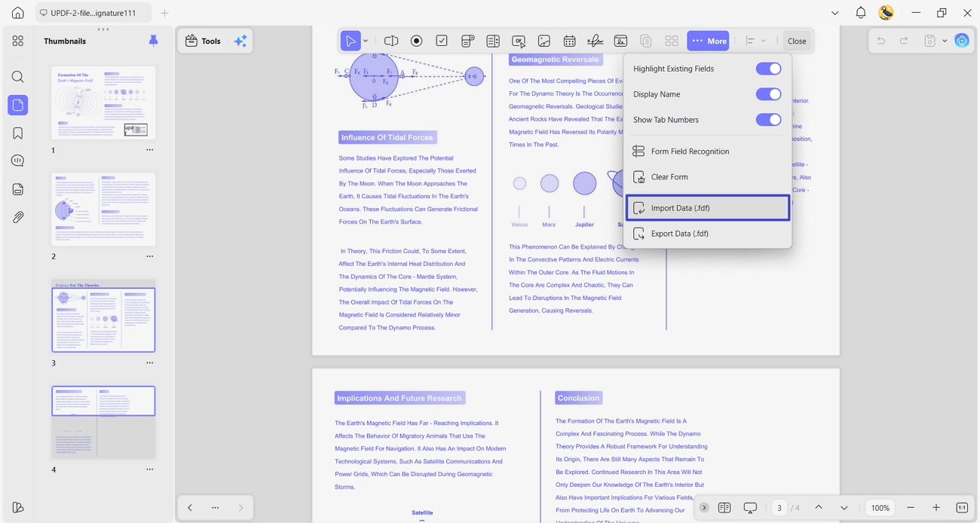Pin the Thumbnails panel
The width and height of the screenshot is (980, 523).
click(153, 41)
